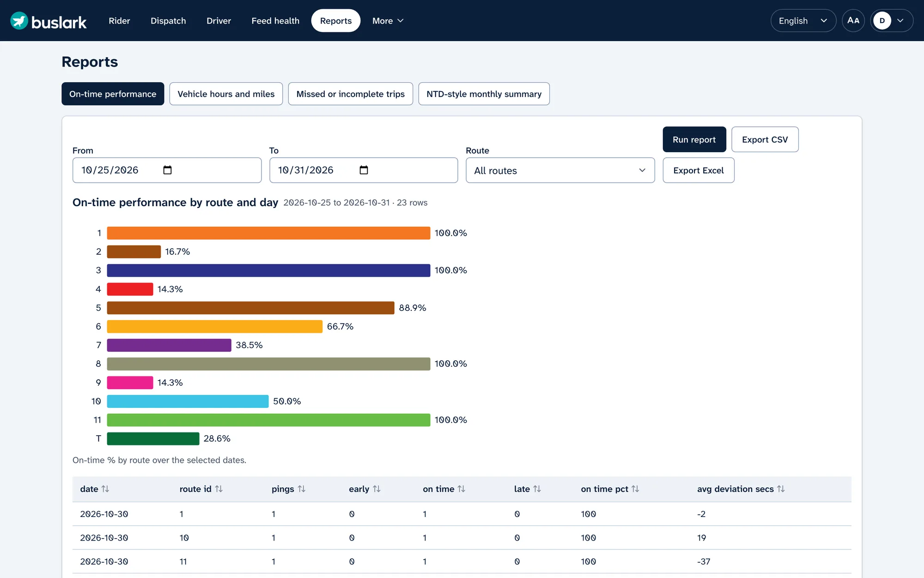Click the 16.7% label on route 2

coord(177,252)
